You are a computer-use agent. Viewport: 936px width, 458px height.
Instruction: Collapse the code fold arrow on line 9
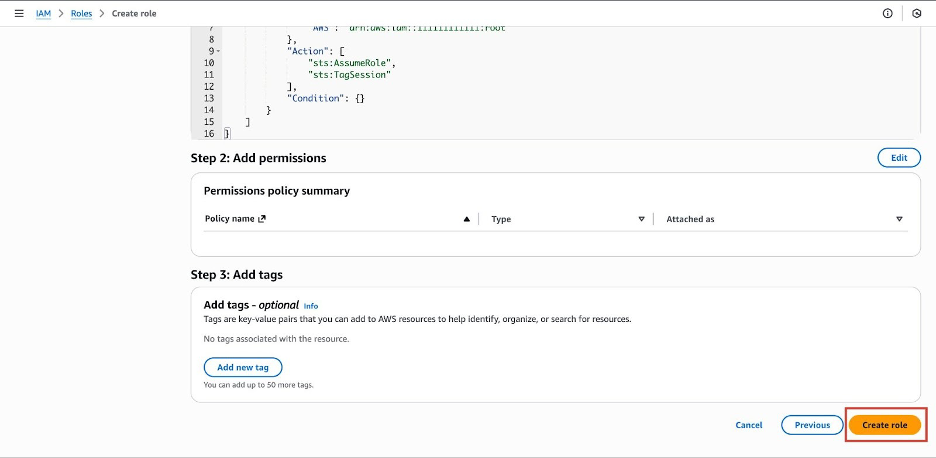(x=218, y=50)
